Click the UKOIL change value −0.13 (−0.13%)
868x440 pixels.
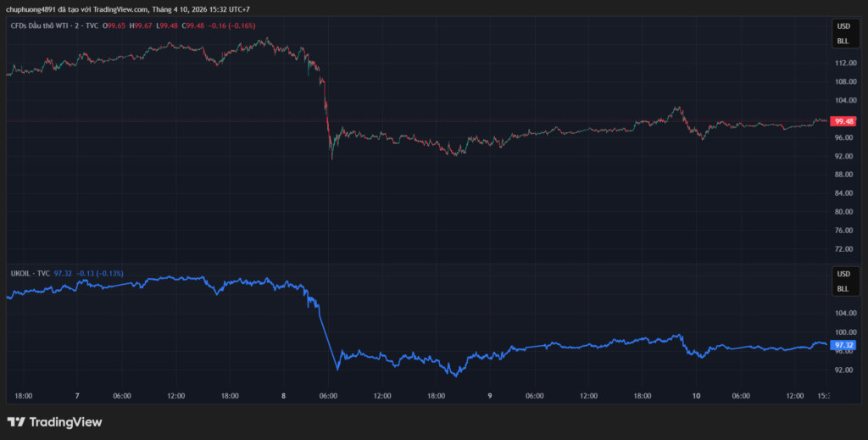click(100, 274)
